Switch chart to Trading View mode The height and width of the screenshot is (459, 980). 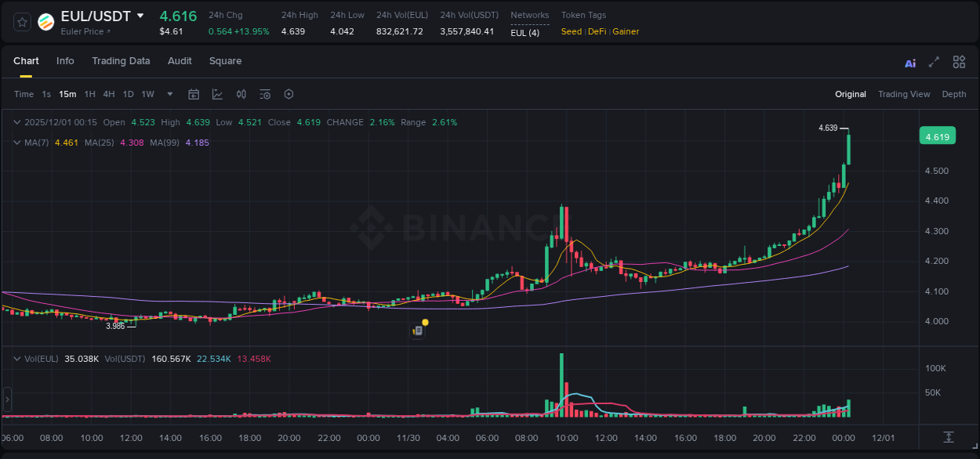(x=904, y=94)
